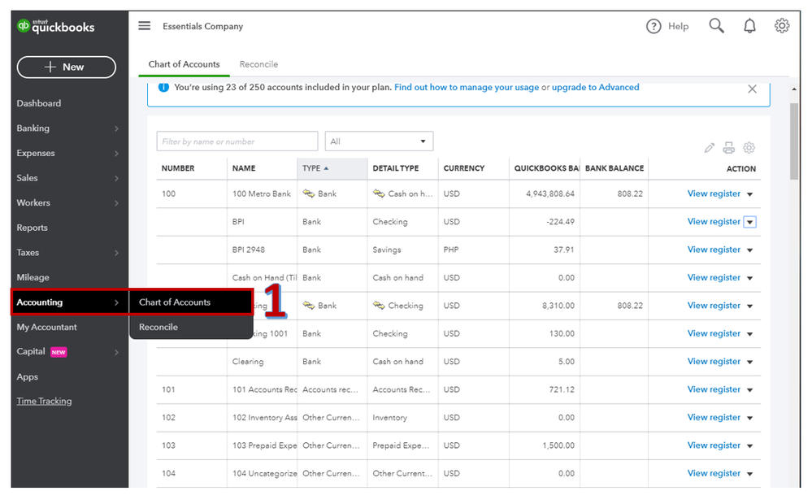Open table settings gear above the ACTION column
The height and width of the screenshot is (504, 812).
pos(749,148)
